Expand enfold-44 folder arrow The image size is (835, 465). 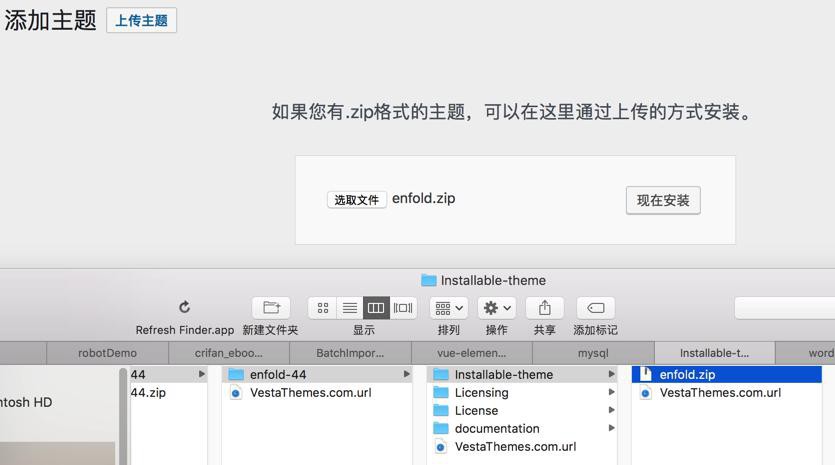406,374
